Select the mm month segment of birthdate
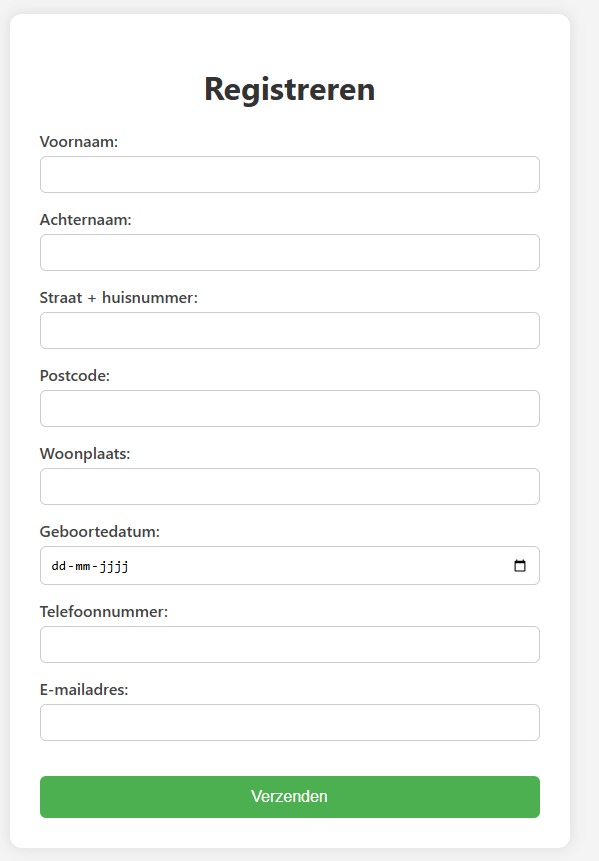Viewport: 599px width, 861px height. pyautogui.click(x=83, y=566)
